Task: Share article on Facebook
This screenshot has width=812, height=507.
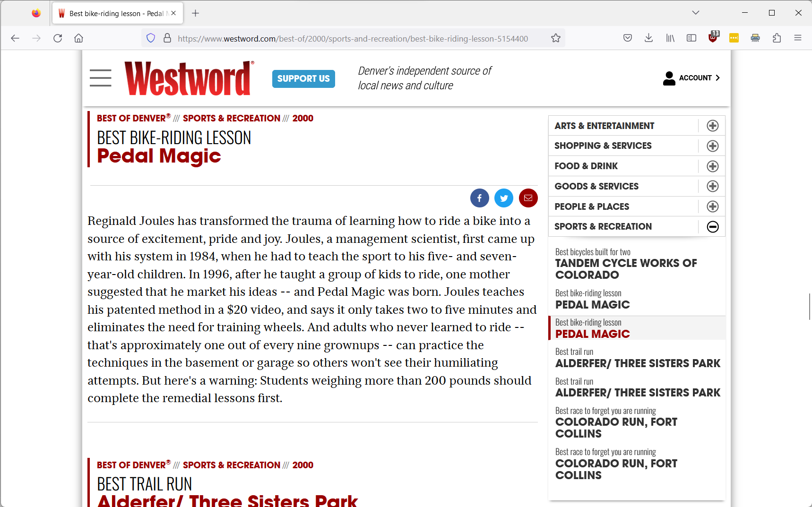Action: pos(480,198)
